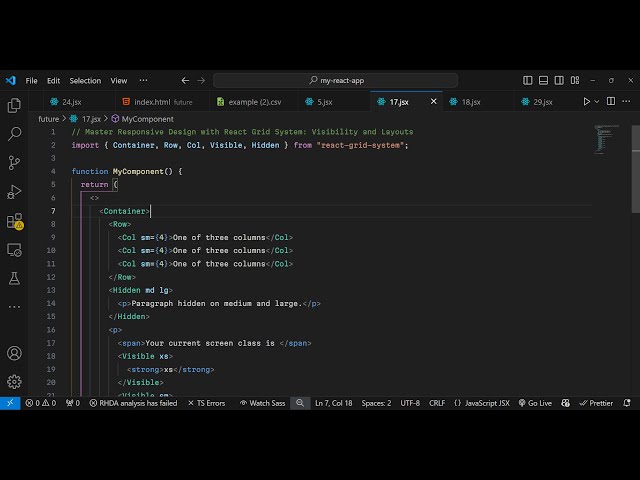This screenshot has height=480, width=640.
Task: Open the Run dropdown arrow beside play button
Action: [x=599, y=101]
